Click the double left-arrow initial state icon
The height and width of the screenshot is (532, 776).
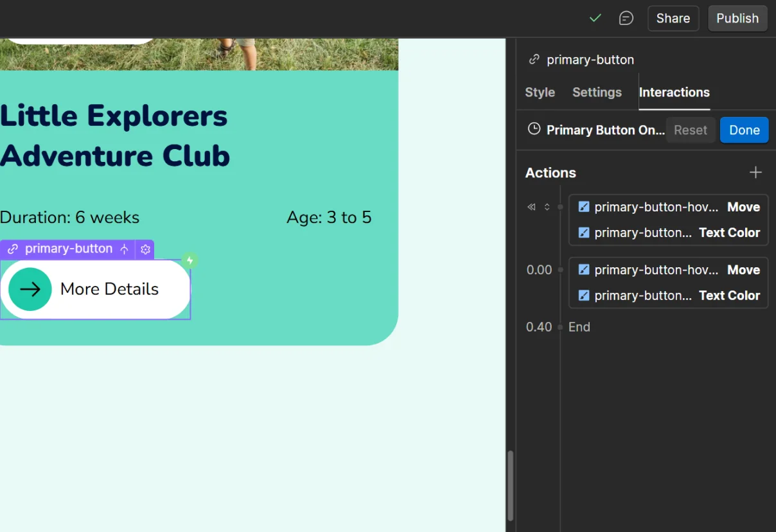coord(531,207)
